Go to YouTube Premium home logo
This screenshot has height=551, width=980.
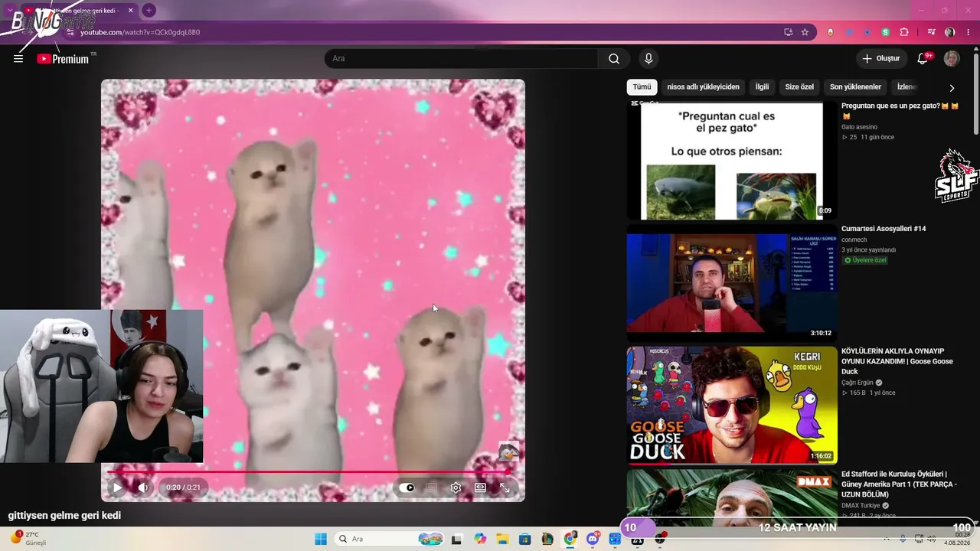click(x=64, y=59)
